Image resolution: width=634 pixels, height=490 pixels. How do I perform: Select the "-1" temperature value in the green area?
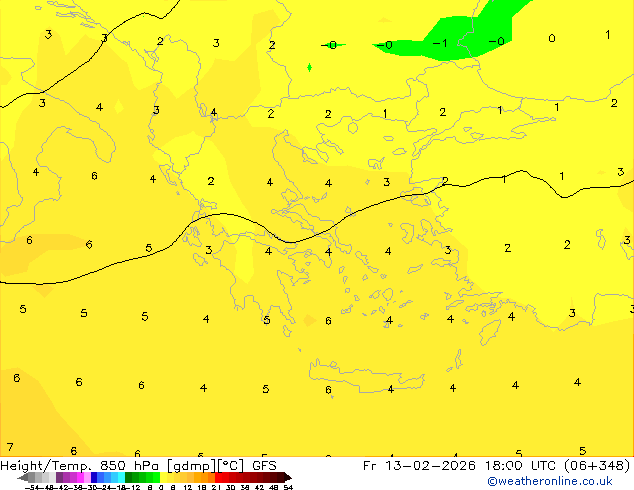pyautogui.click(x=440, y=43)
